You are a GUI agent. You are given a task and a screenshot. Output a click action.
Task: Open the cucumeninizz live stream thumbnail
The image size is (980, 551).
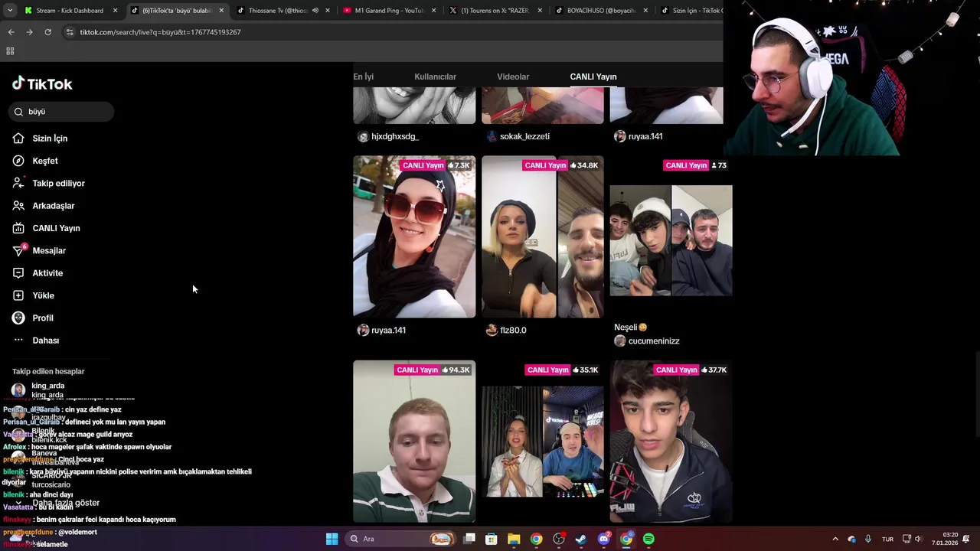point(671,236)
